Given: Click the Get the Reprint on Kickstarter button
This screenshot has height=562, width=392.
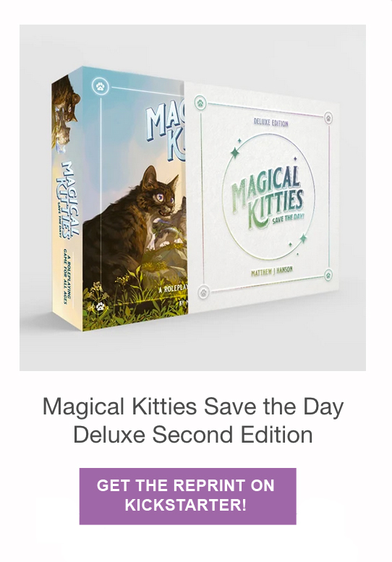Looking at the screenshot, I should (x=188, y=496).
